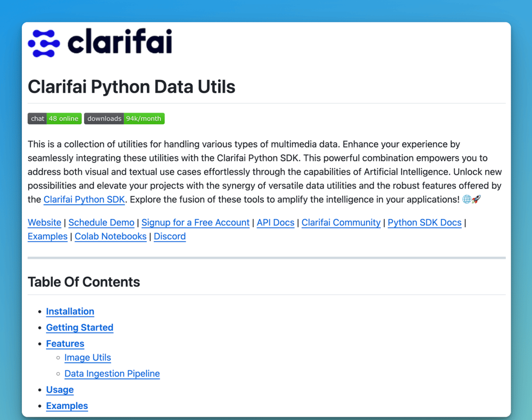Open the Examples link below Website
Screen dimensions: 532x420
[x=47, y=236]
